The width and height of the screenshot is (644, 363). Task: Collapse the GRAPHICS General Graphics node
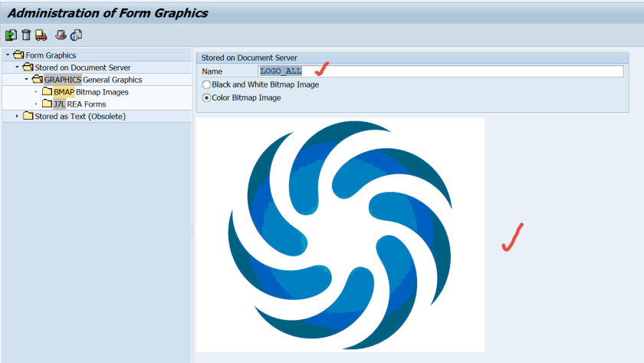click(26, 79)
